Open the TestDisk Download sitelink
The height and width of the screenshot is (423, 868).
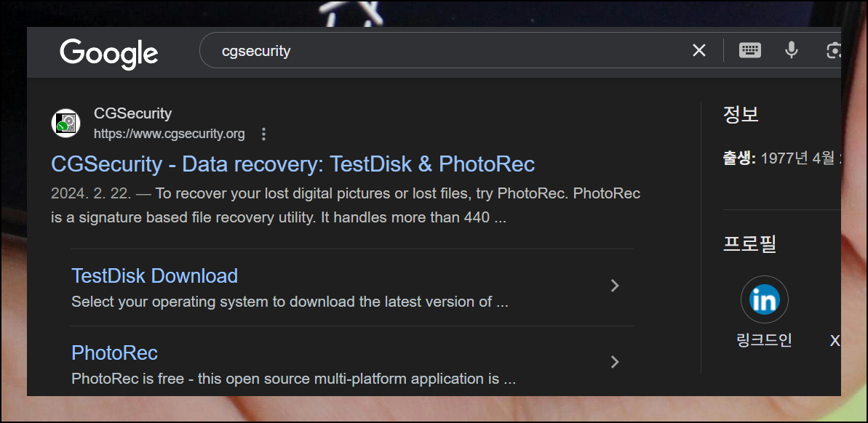[154, 275]
